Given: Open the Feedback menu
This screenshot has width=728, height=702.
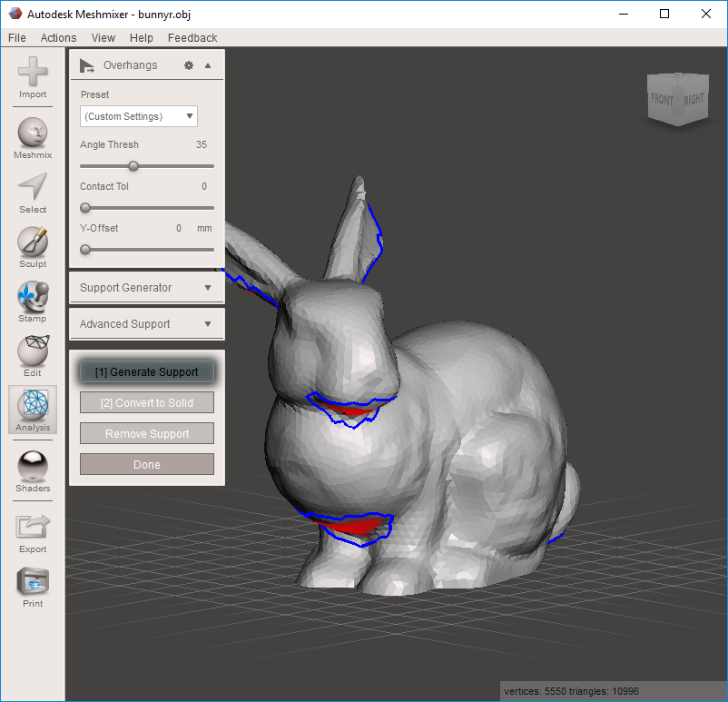Looking at the screenshot, I should [192, 37].
